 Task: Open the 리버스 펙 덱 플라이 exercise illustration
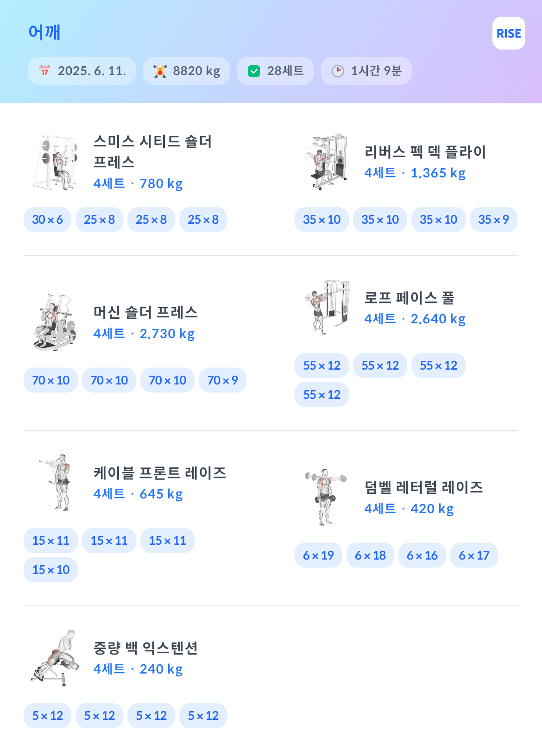(326, 162)
